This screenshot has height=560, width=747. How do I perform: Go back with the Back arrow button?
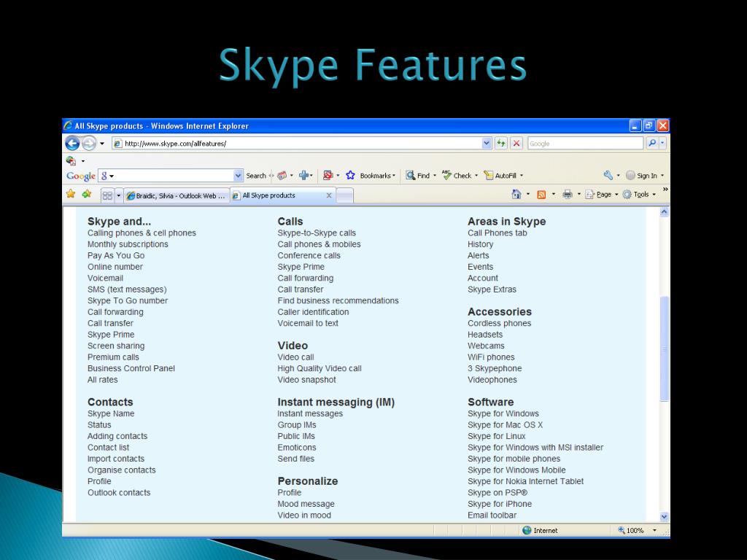click(x=72, y=143)
